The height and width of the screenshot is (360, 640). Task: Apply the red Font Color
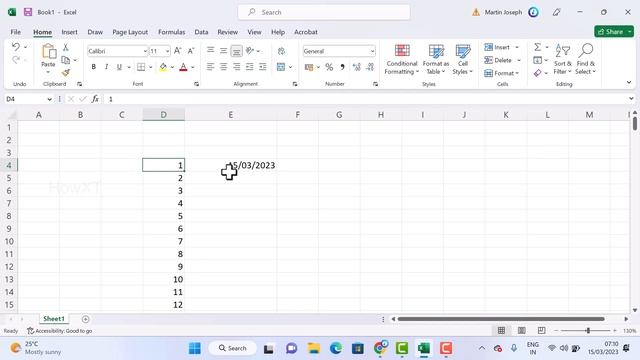coord(183,67)
